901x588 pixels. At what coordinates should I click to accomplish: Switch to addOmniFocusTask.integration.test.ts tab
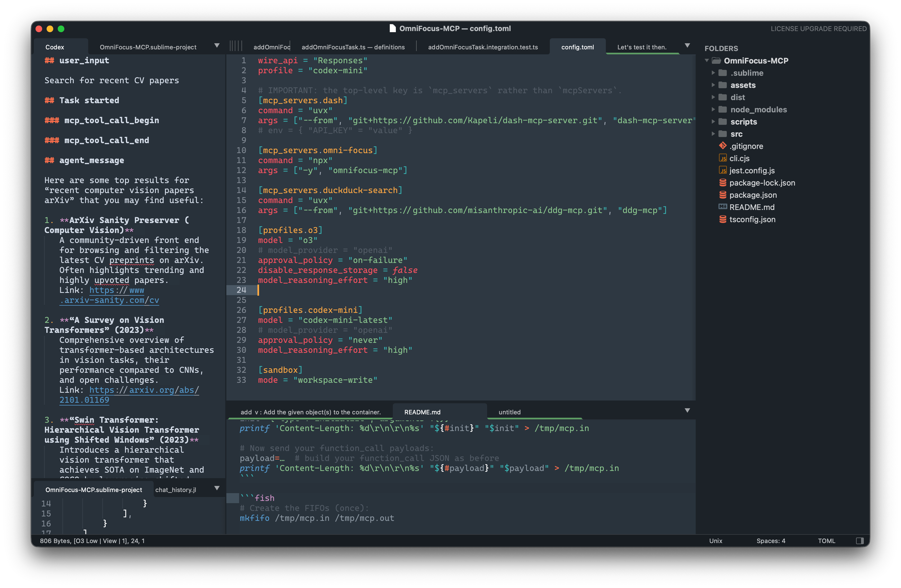483,47
